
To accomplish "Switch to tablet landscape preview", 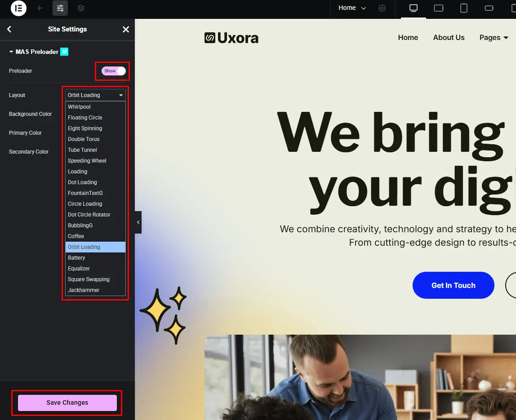I will (439, 8).
